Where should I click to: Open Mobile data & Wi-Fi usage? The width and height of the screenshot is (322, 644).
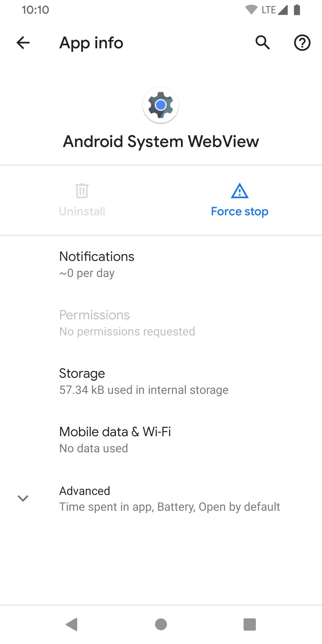tap(161, 440)
